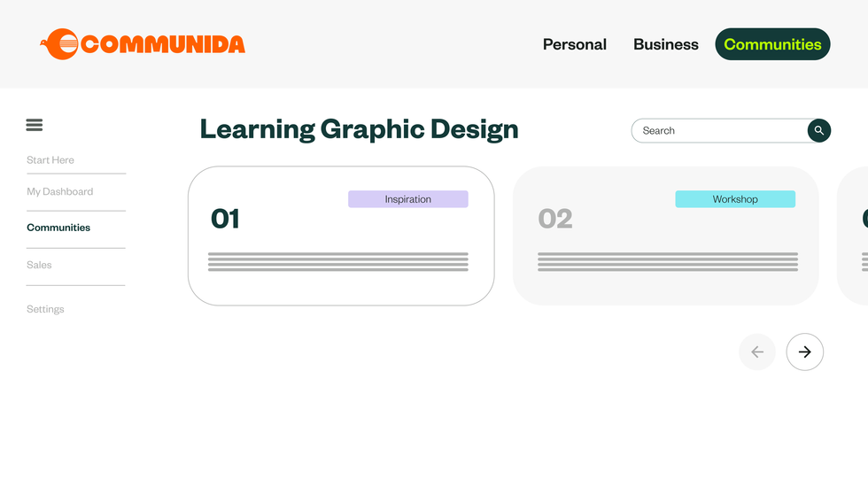The image size is (868, 487).
Task: Switch to the Personal tab
Action: 574,44
